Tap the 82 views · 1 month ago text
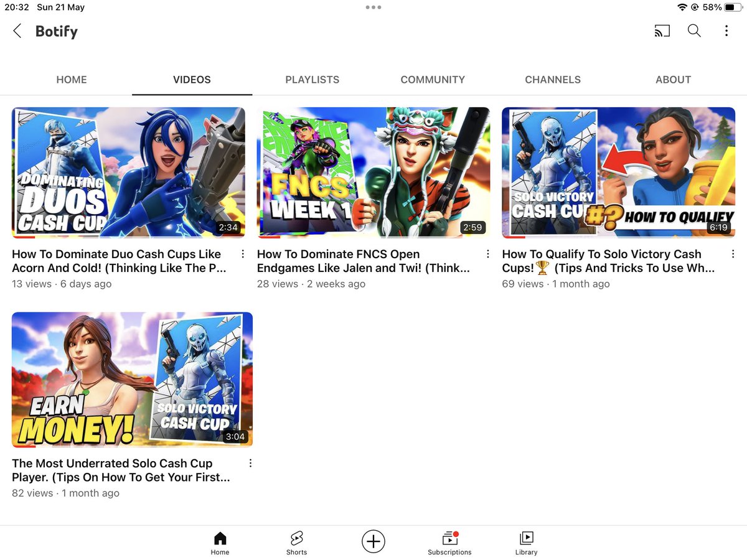Image resolution: width=747 pixels, height=560 pixels. click(x=65, y=493)
